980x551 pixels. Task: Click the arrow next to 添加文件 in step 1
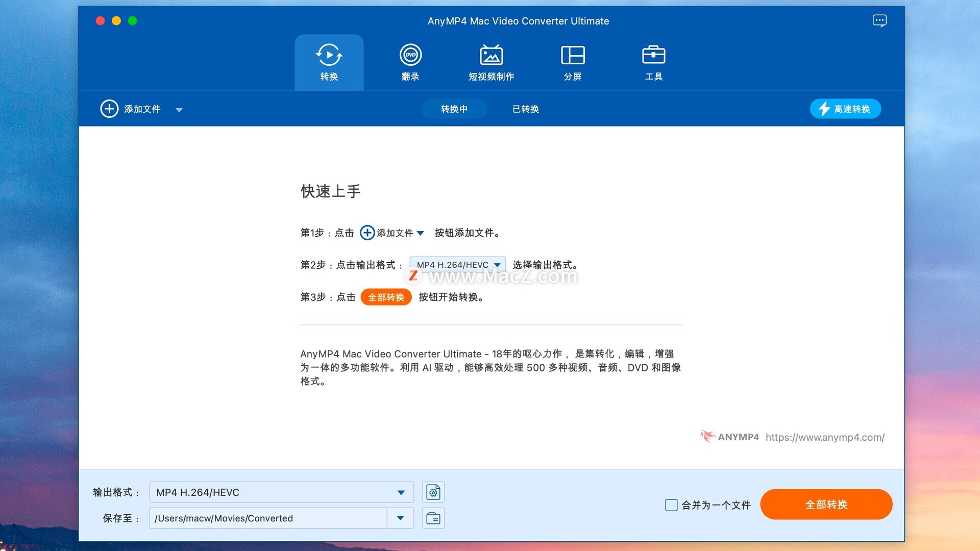coord(420,233)
